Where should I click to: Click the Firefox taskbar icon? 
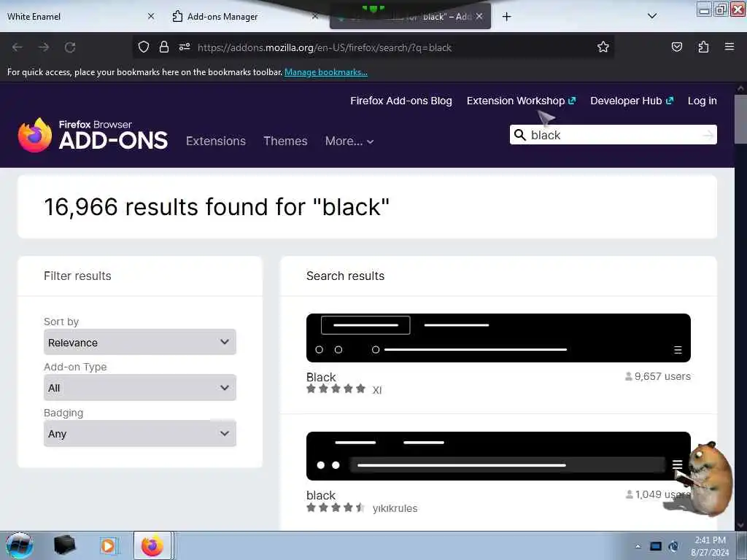tap(152, 545)
